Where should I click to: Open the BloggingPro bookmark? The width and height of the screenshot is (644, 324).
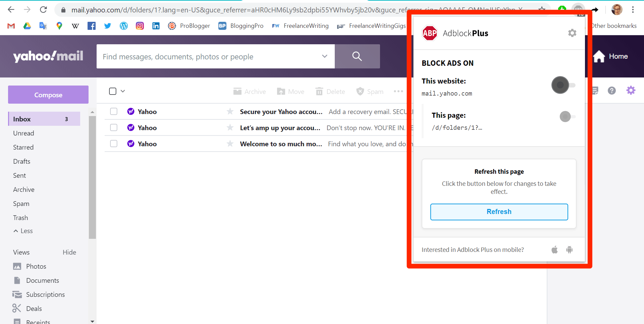tap(241, 26)
